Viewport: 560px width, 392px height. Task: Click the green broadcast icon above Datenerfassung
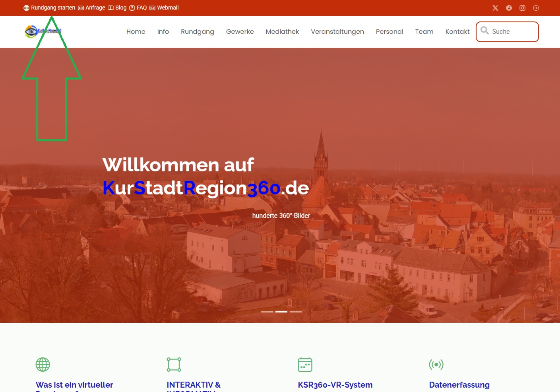pos(436,365)
